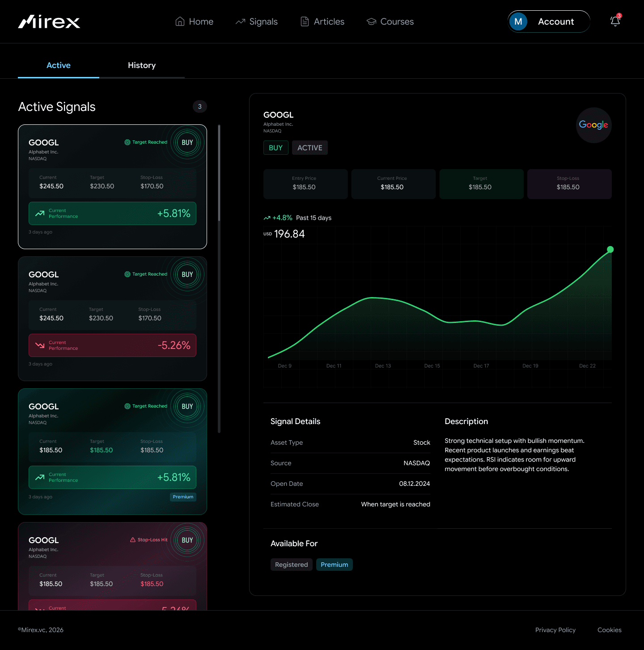
Task: Click the "Dec 22" chart axis label
Action: (587, 366)
